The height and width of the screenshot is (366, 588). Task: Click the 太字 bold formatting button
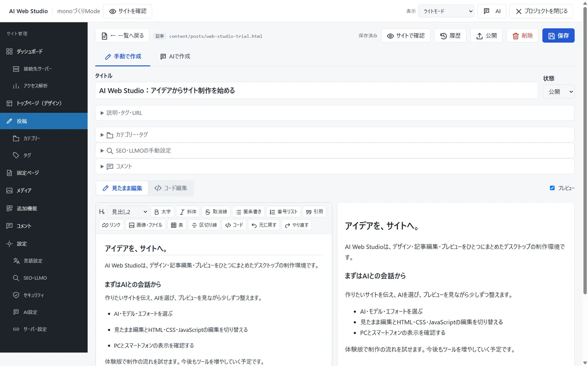162,212
